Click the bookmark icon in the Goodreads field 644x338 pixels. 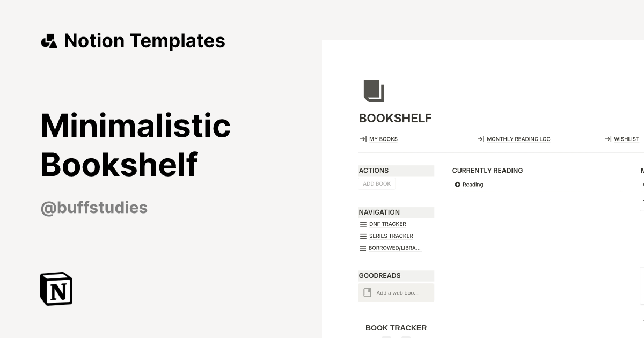(x=367, y=292)
